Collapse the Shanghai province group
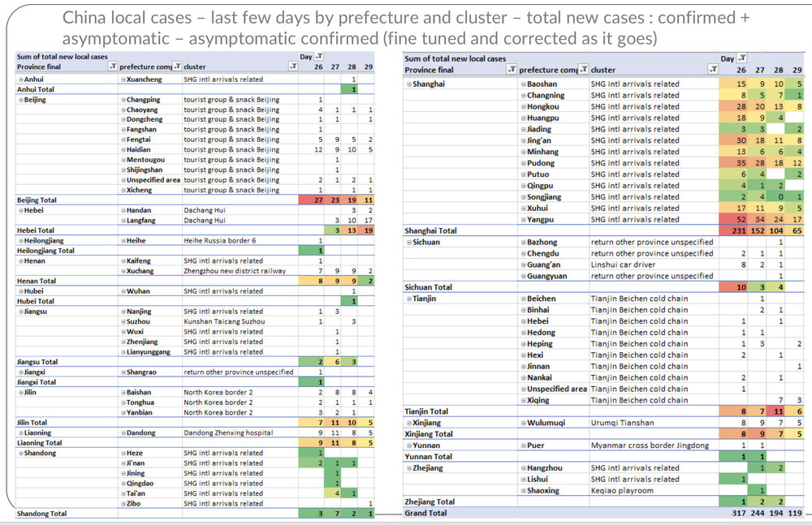812x525 pixels. [x=408, y=84]
